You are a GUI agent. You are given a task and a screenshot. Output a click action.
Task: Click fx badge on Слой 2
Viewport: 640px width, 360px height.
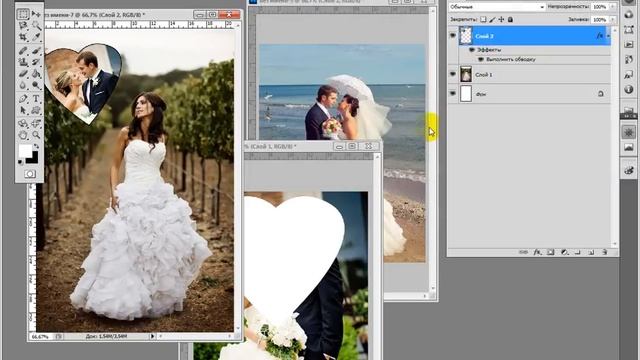[599, 36]
